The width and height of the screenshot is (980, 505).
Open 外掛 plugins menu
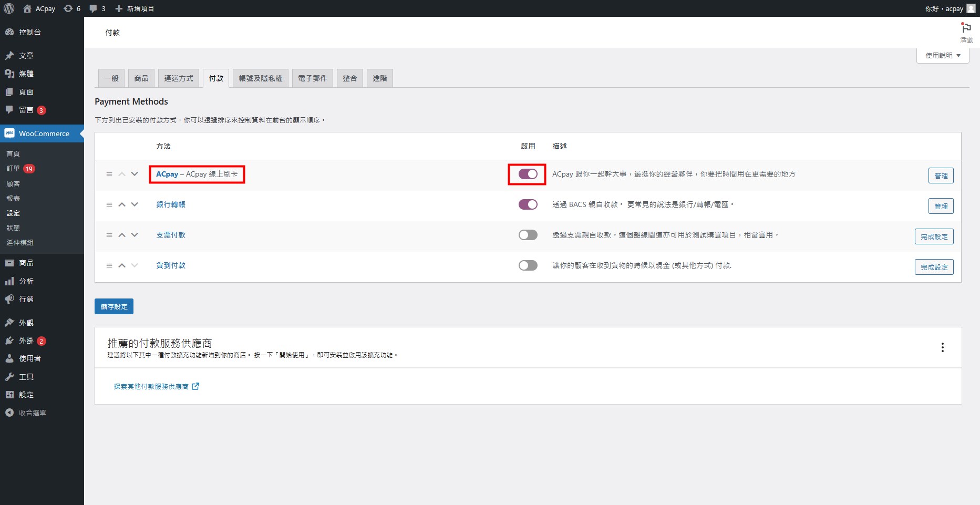tap(42, 341)
